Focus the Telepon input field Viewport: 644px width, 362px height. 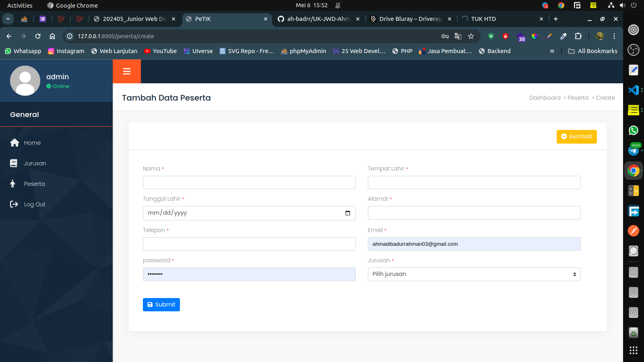pos(249,244)
